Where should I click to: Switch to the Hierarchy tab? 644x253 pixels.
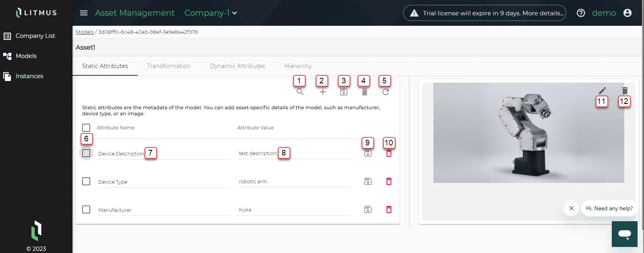point(298,66)
